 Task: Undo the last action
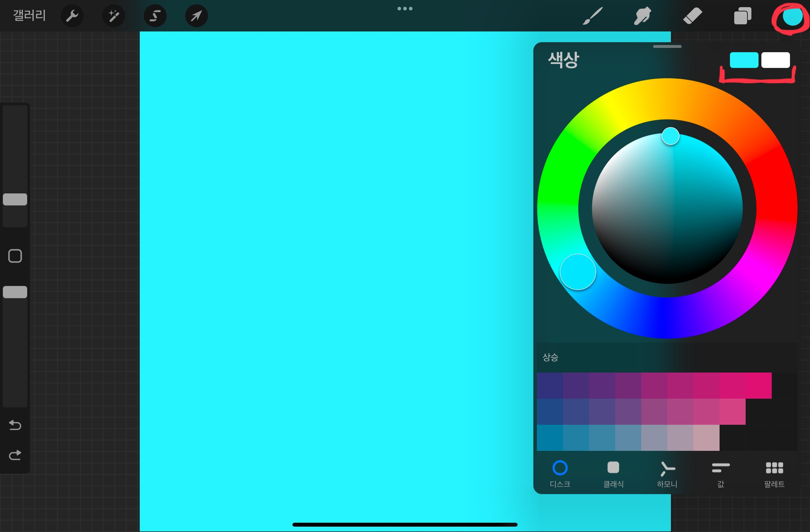[x=15, y=425]
